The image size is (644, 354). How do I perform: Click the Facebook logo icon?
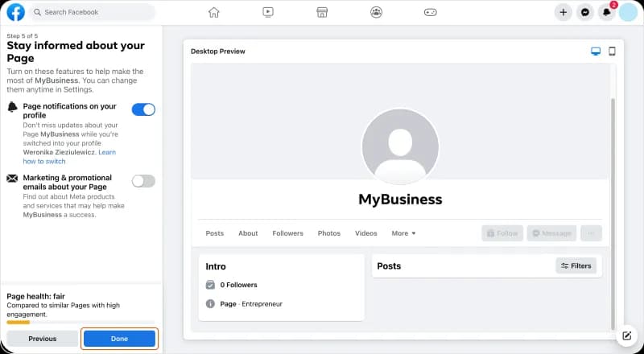(x=15, y=12)
